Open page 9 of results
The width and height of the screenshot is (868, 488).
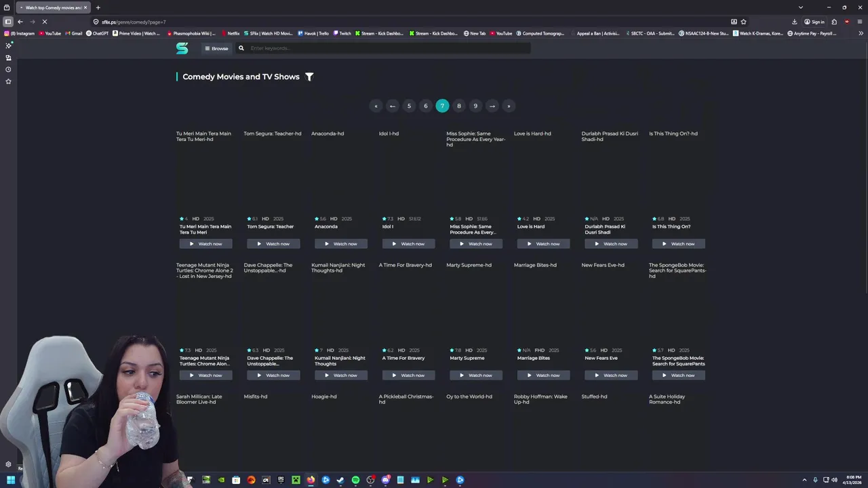(475, 106)
